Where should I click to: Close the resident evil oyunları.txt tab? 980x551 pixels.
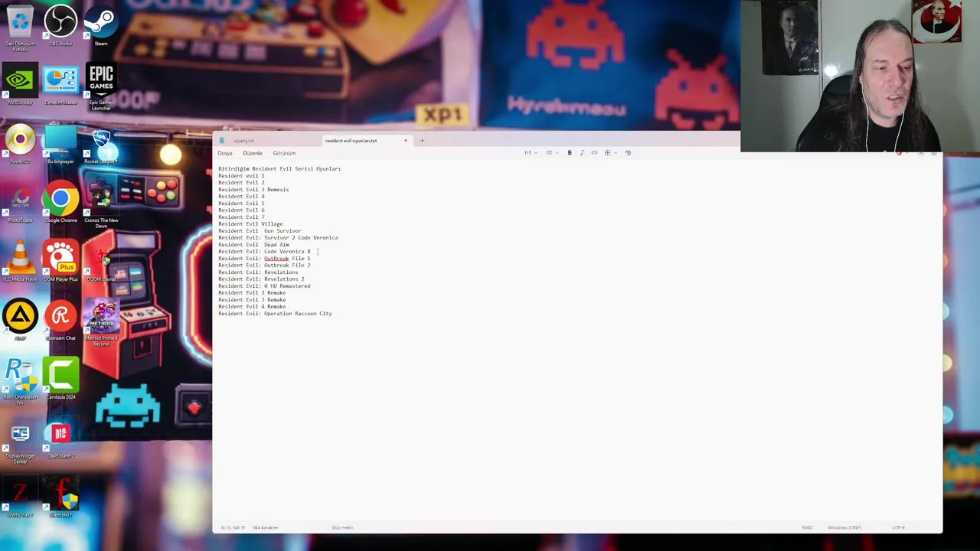pyautogui.click(x=406, y=141)
